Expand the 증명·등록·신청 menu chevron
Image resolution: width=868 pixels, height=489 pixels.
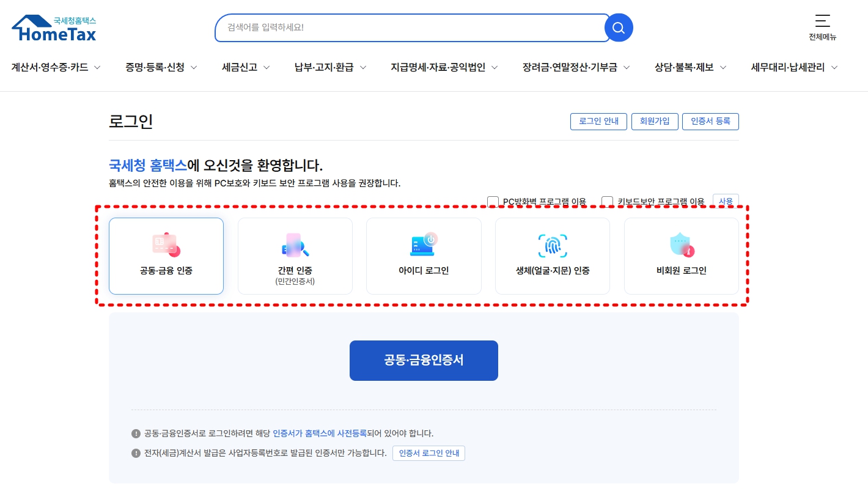(194, 67)
